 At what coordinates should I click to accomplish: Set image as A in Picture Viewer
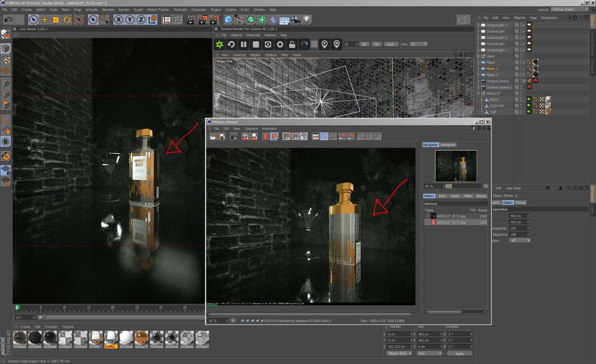tap(342, 136)
